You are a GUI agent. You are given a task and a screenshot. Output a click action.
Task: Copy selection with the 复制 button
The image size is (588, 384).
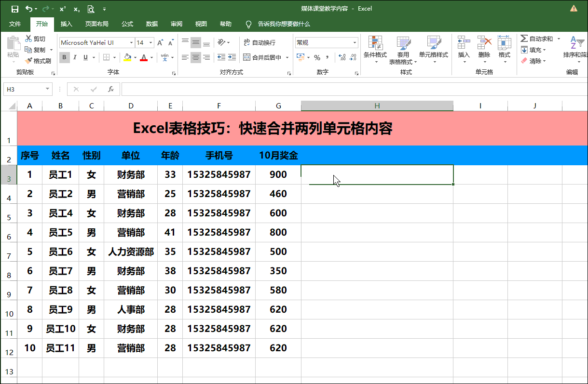tap(35, 50)
